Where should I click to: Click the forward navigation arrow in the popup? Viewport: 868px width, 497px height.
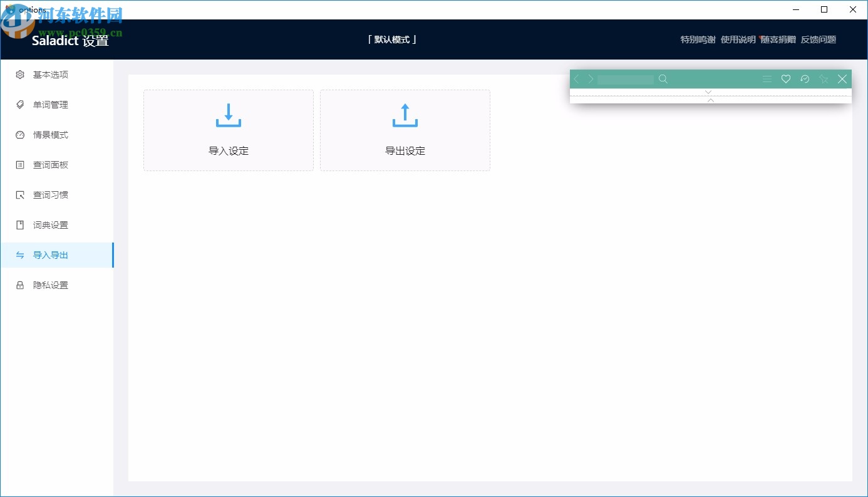pyautogui.click(x=591, y=79)
